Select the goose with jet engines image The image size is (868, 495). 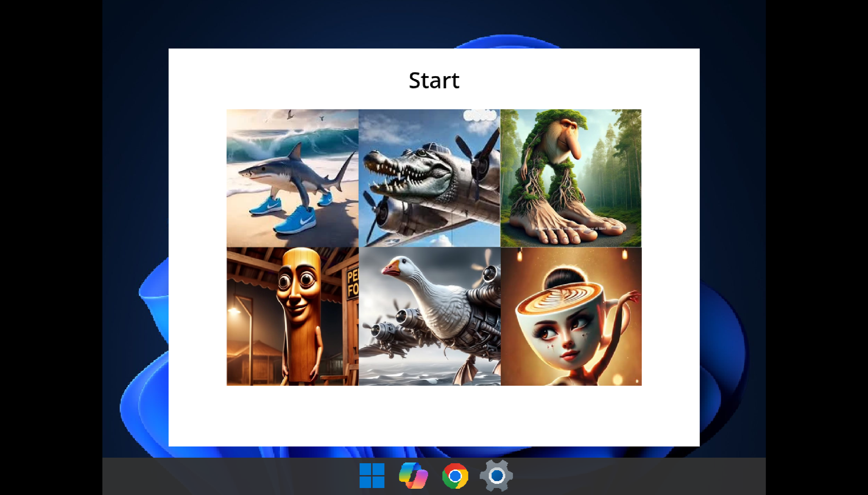(430, 317)
